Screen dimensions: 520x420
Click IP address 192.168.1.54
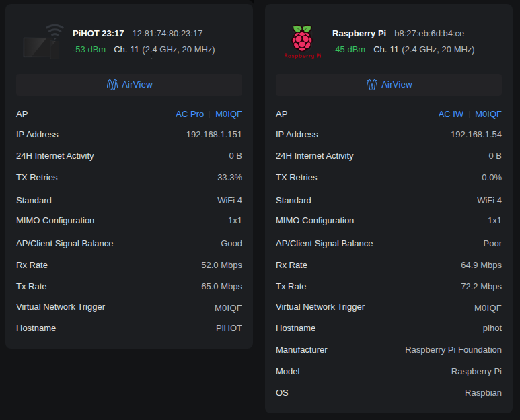476,135
